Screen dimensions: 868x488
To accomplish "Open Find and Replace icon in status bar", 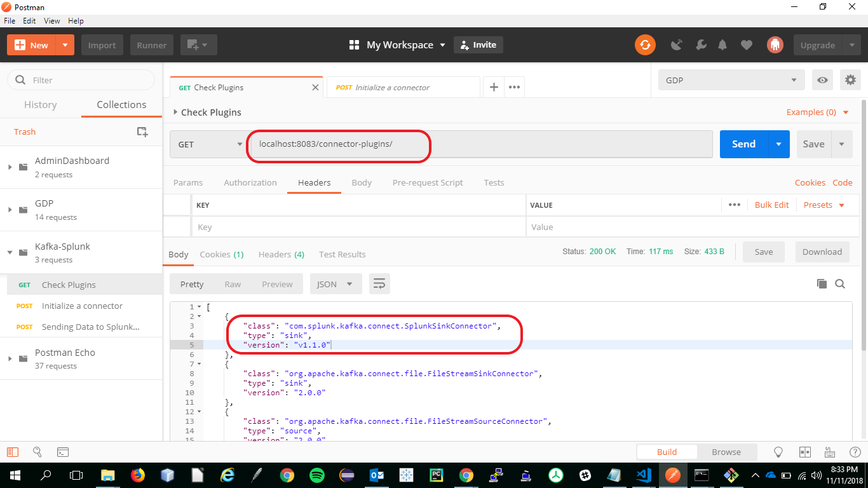I will (37, 452).
